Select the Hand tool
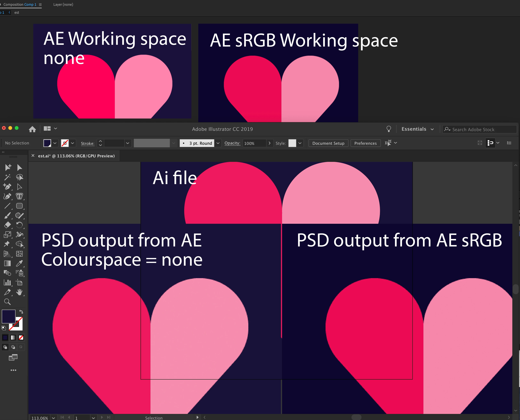The width and height of the screenshot is (520, 420). pos(19,292)
